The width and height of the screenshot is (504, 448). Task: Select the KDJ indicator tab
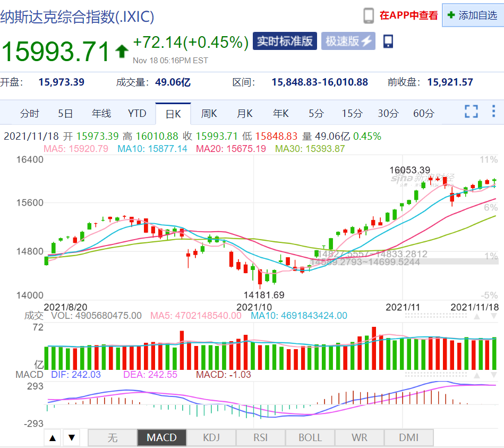click(211, 438)
